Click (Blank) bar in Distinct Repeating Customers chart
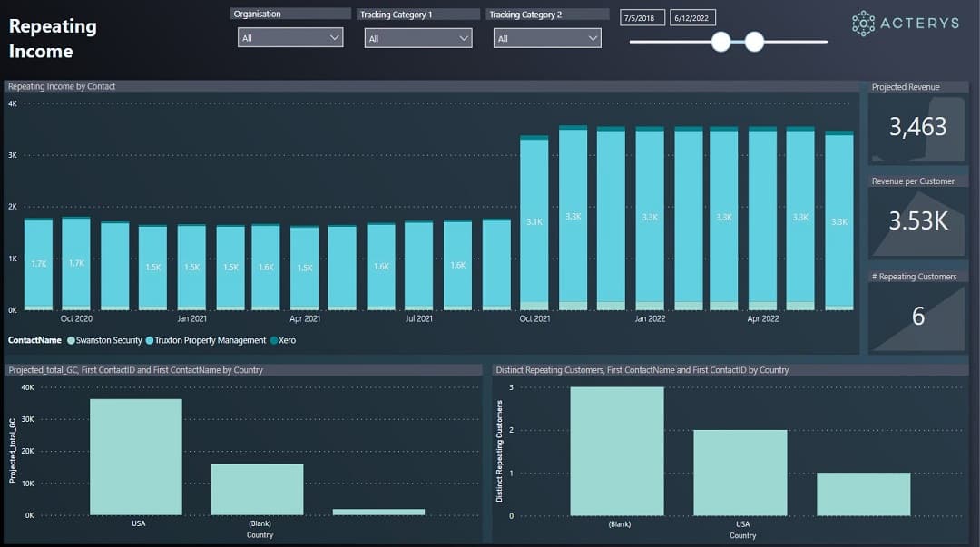This screenshot has height=547, width=980. click(x=617, y=451)
